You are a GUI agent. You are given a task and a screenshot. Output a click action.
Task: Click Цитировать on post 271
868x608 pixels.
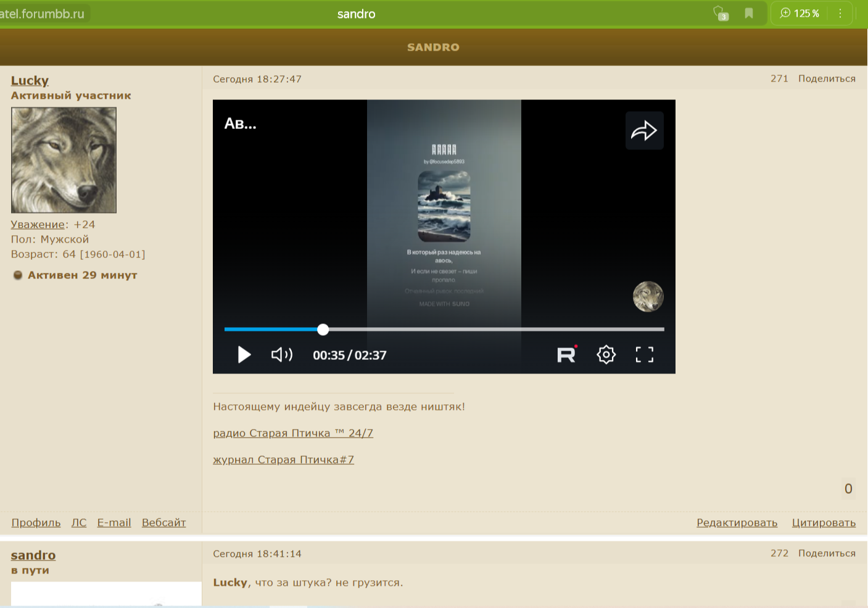824,523
